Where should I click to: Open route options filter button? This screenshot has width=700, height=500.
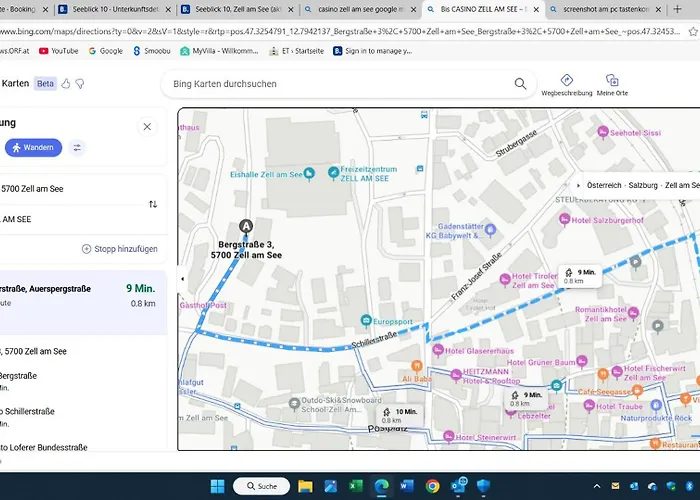tap(77, 148)
